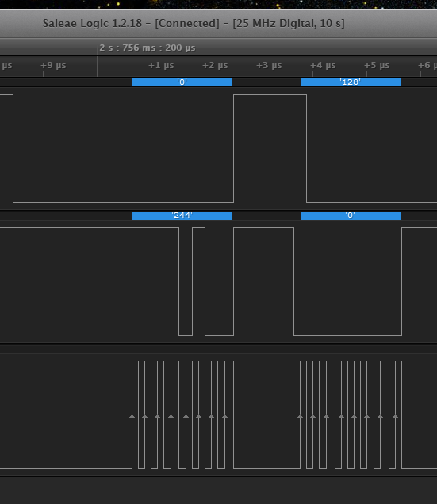
Task: Click the +3 µs timeline tick
Action: [x=269, y=66]
